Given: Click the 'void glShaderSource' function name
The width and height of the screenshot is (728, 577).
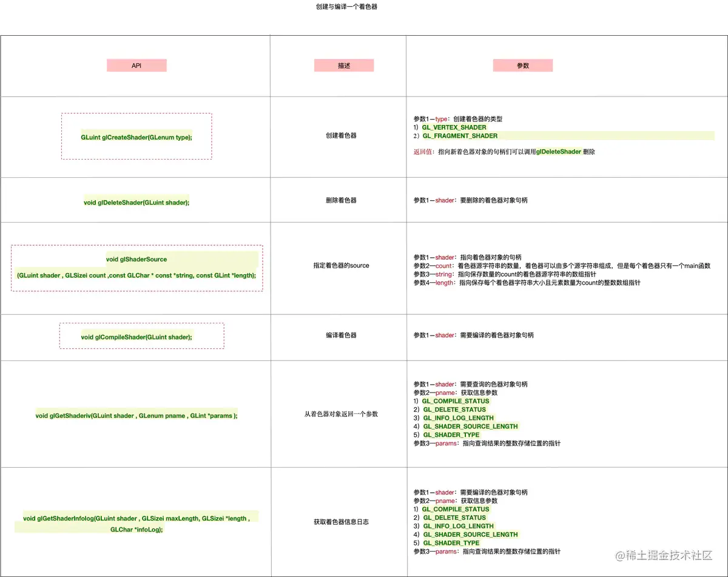Looking at the screenshot, I should coord(136,259).
